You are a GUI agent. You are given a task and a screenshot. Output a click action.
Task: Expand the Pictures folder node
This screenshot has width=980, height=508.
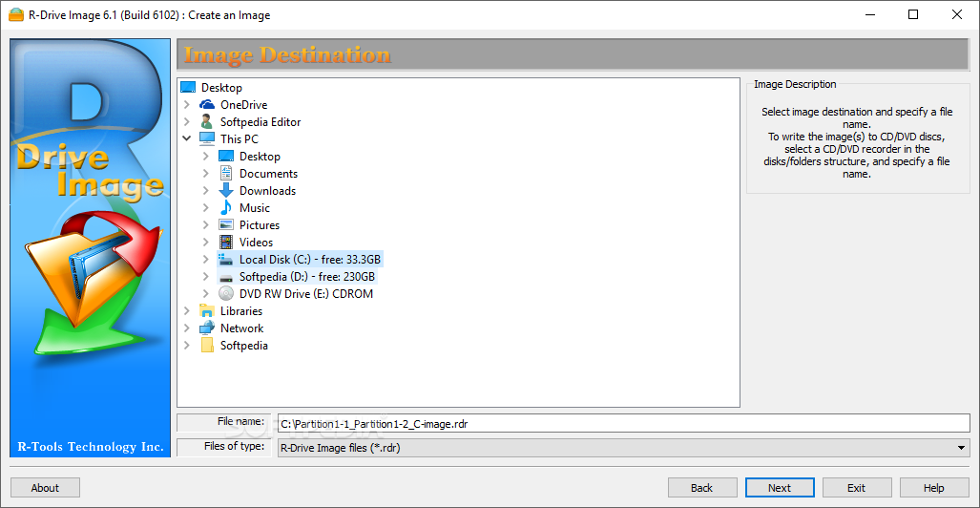coord(206,225)
